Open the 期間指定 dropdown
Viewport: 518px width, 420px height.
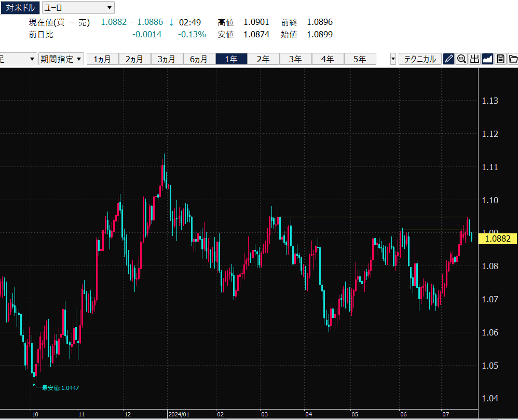click(x=61, y=59)
